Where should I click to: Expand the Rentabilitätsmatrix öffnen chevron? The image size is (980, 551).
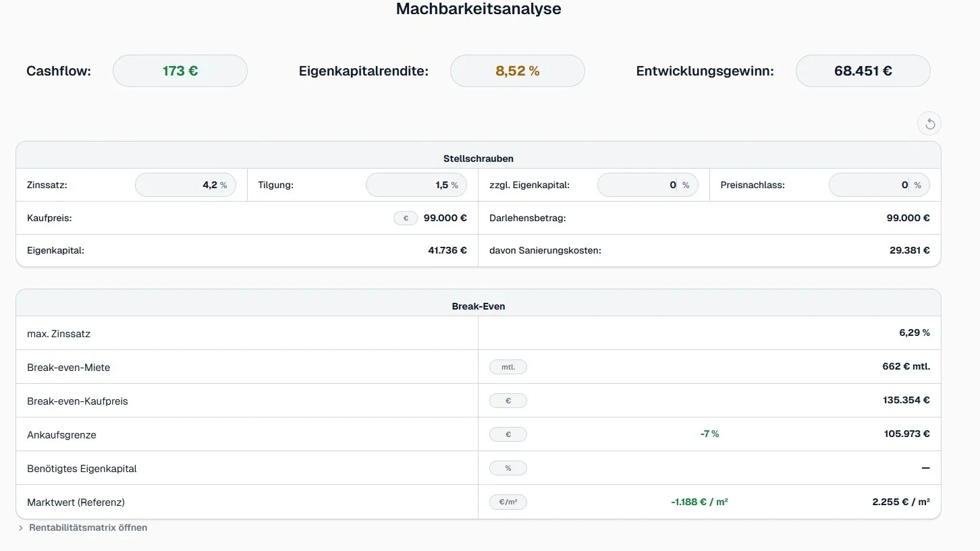pyautogui.click(x=21, y=528)
